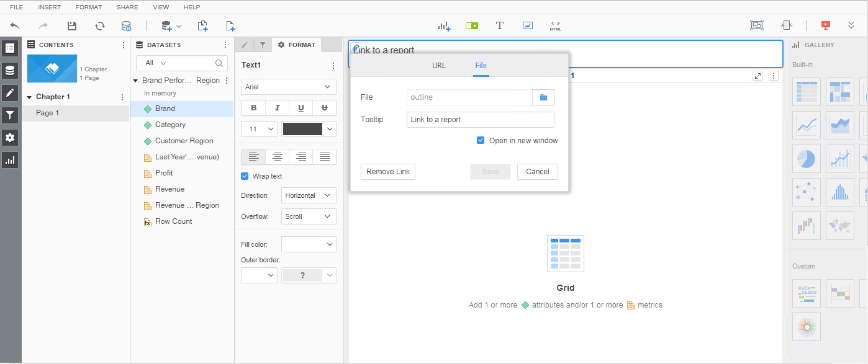Cancel the link dialog
Viewport: 868px width, 364px height.
point(537,171)
